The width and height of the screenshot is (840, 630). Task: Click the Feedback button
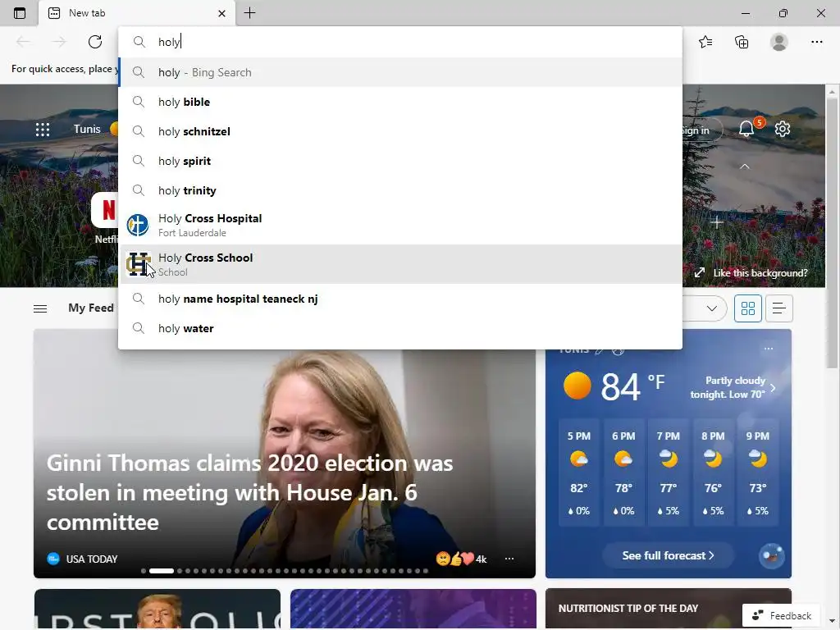782,615
